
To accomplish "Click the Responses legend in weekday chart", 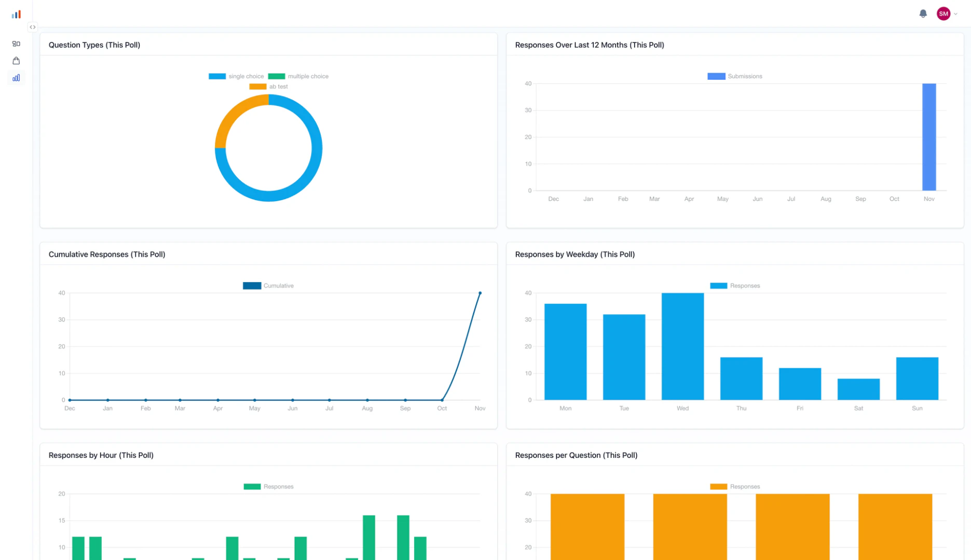I will coord(735,286).
